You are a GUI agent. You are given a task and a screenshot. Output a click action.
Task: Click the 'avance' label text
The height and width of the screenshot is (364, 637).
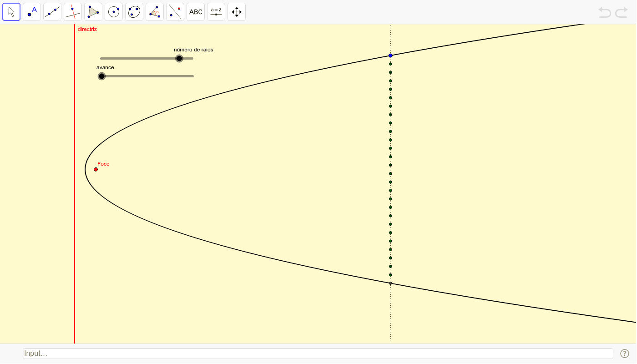(105, 67)
